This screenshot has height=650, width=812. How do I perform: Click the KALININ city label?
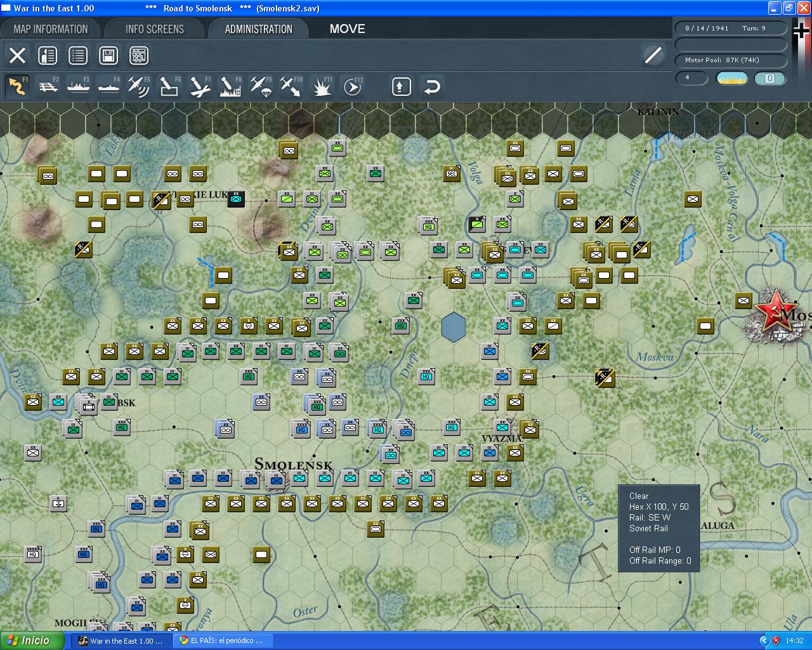tap(658, 112)
